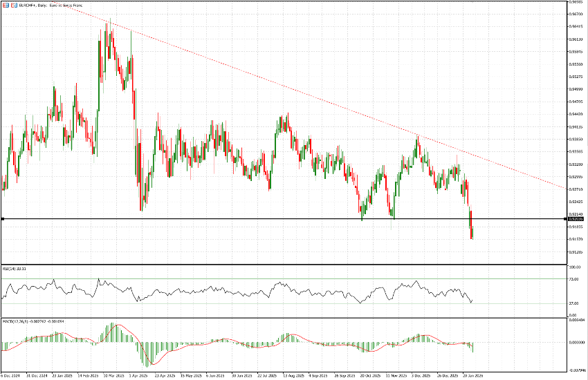Click the RSI 73.00 level label
The height and width of the screenshot is (380, 588).
573,278
